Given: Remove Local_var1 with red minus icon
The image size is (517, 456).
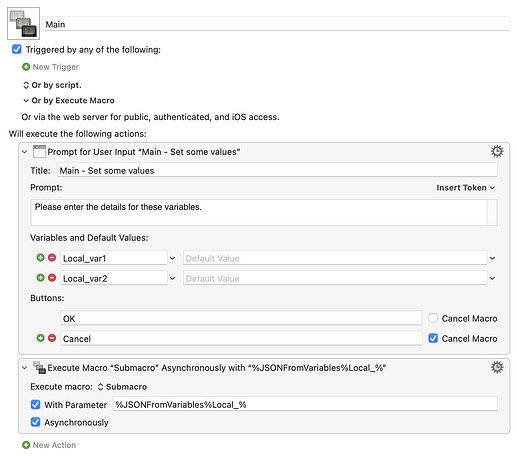Looking at the screenshot, I should coord(52,258).
